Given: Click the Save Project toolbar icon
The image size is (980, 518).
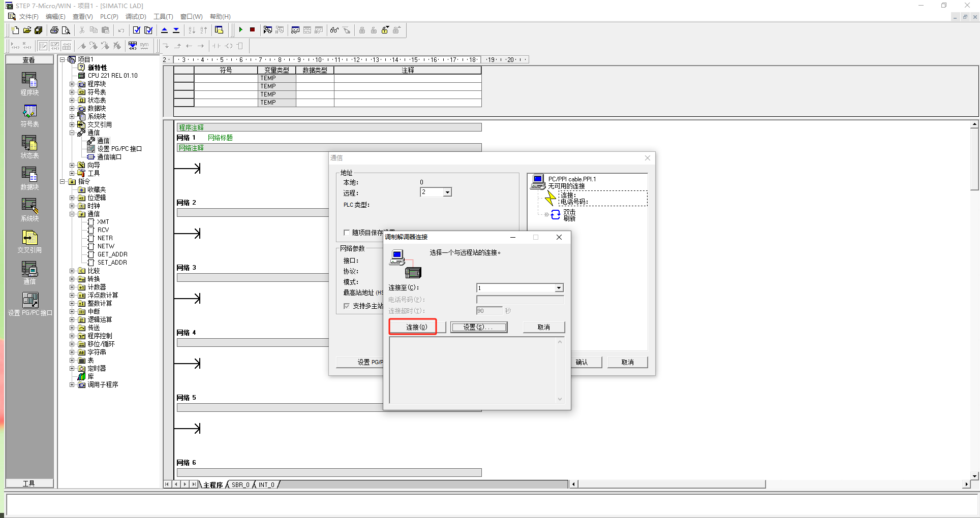Looking at the screenshot, I should pos(39,30).
